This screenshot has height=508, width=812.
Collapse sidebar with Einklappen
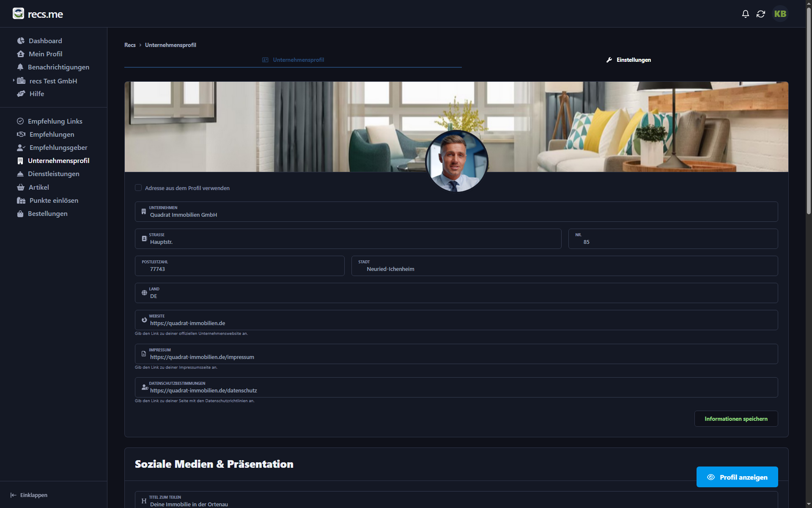pos(29,495)
